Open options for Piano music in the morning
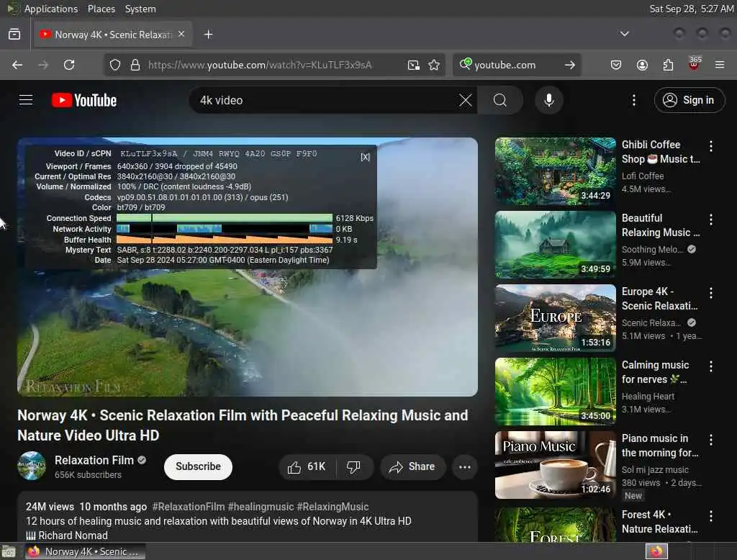This screenshot has width=737, height=560. [x=710, y=440]
